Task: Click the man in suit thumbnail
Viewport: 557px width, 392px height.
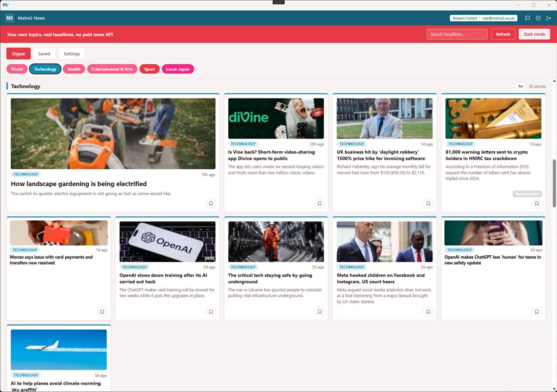Action: pyautogui.click(x=385, y=118)
